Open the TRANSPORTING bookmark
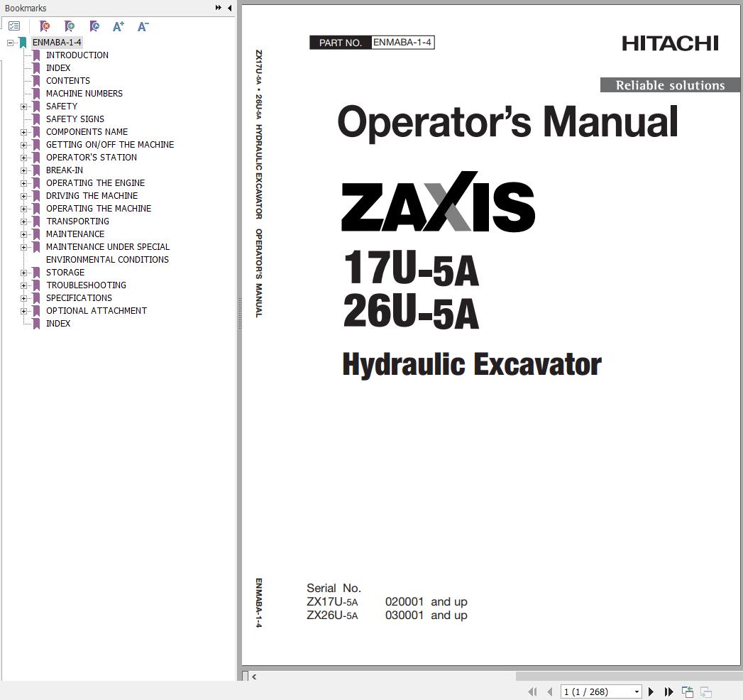743x700 pixels. coord(78,222)
